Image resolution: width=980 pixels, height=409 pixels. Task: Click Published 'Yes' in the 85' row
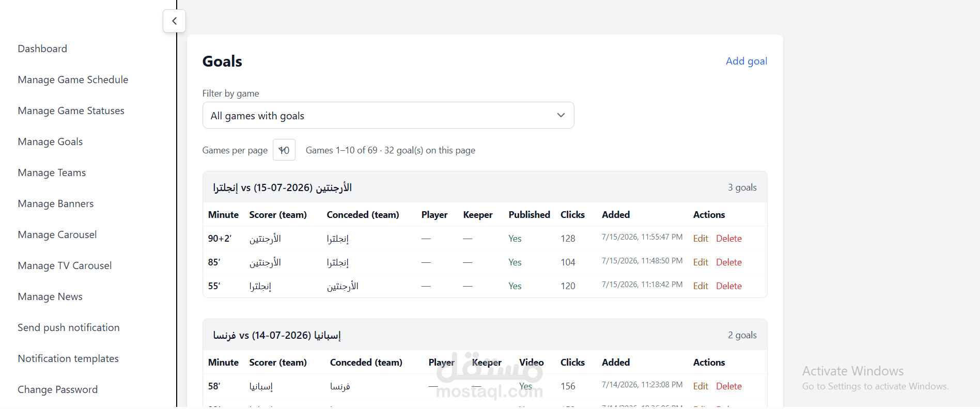515,262
